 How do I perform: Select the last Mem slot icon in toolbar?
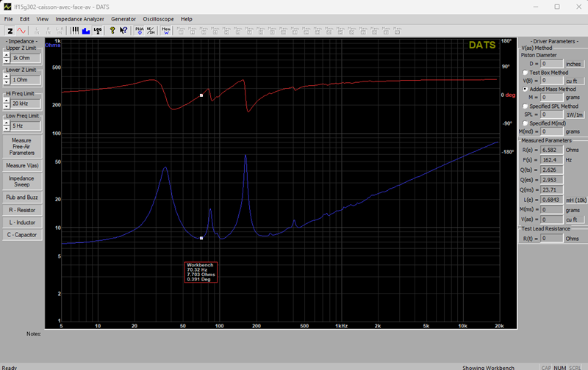[x=398, y=31]
